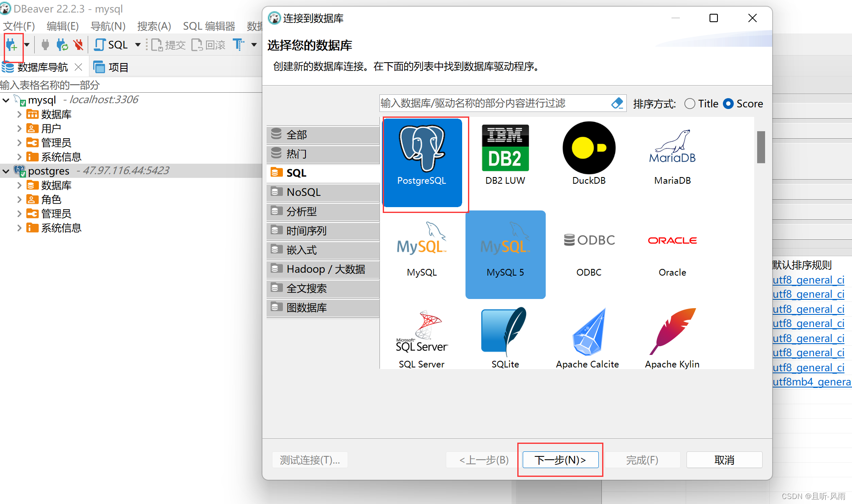Expand the 数据库 node under postgres

(x=19, y=185)
